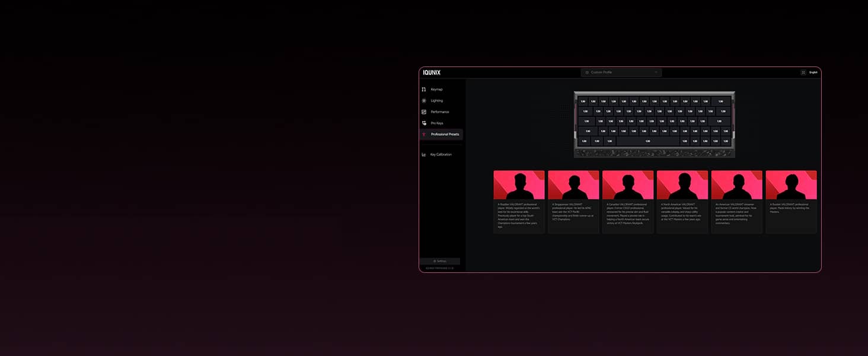Click the Lighting sun icon
868x356 pixels.
(x=424, y=101)
